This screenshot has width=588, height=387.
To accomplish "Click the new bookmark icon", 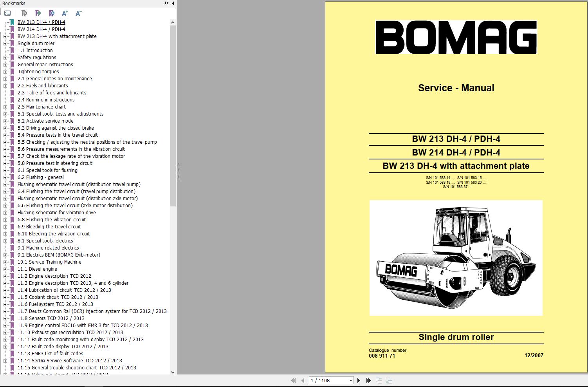I will [38, 13].
